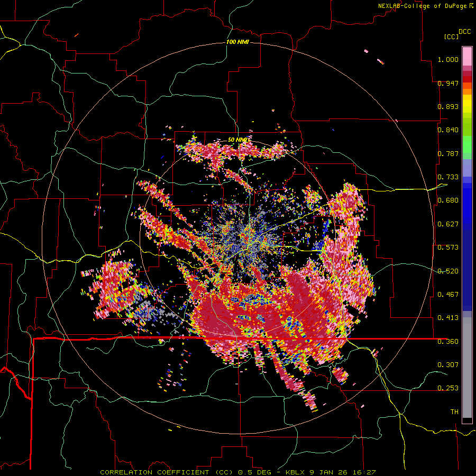Viewport: 476px width, 476px height.
Task: Click the 0.947 scale value
Action: pyautogui.click(x=448, y=83)
